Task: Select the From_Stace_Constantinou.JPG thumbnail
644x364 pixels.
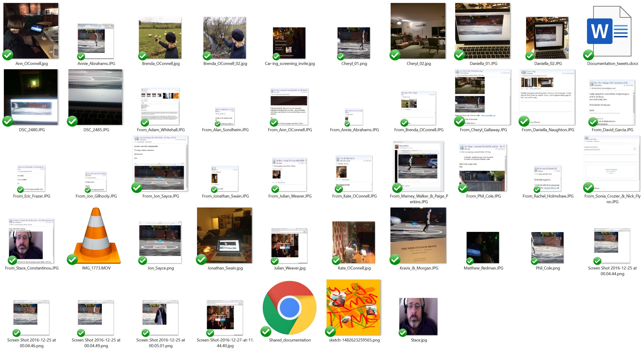Action: pyautogui.click(x=31, y=241)
